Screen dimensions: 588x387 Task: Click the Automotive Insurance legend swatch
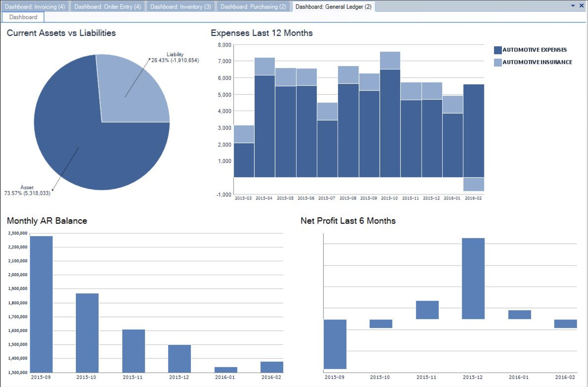497,62
